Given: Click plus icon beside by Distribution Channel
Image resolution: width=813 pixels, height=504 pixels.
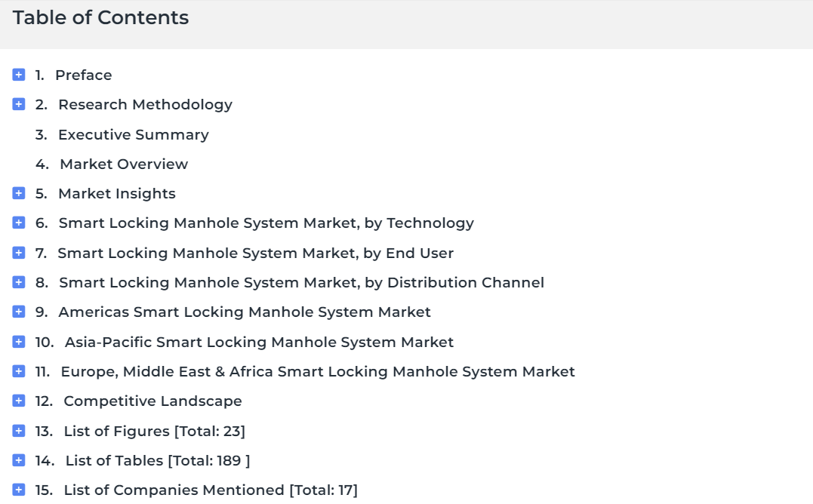Looking at the screenshot, I should coord(19,282).
